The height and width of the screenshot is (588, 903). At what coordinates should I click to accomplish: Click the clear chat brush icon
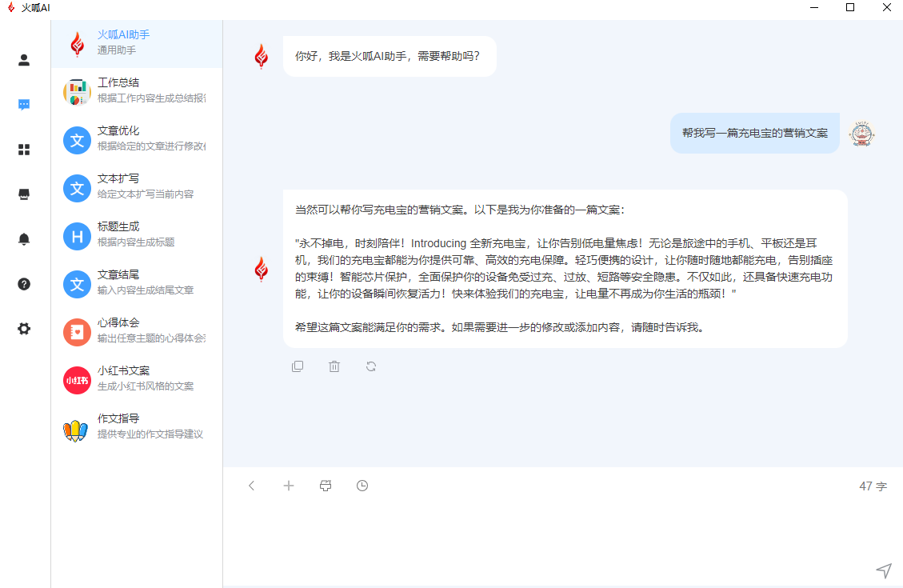pos(326,486)
